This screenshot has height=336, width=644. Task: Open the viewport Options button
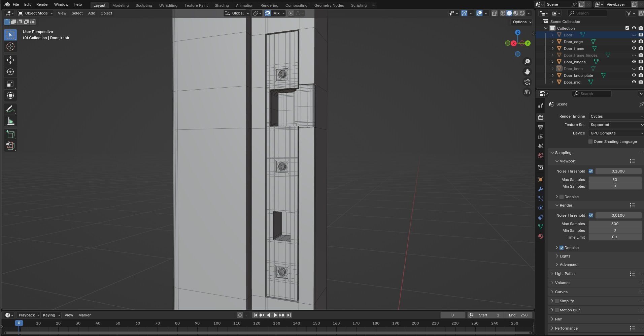pyautogui.click(x=521, y=22)
